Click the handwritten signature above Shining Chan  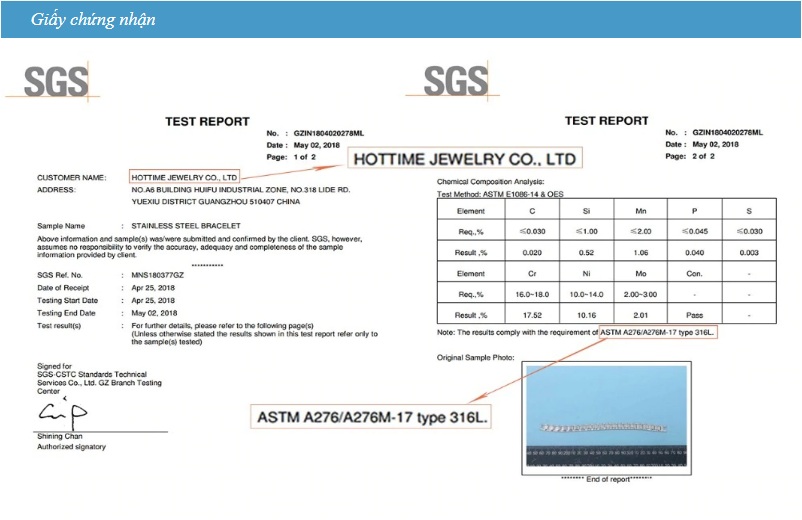pos(62,413)
